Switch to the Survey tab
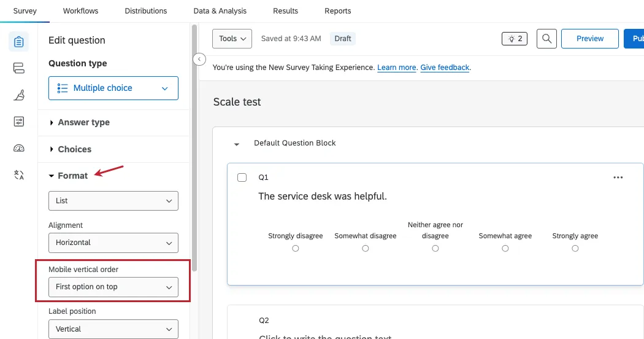Image resolution: width=644 pixels, height=339 pixels. tap(25, 11)
